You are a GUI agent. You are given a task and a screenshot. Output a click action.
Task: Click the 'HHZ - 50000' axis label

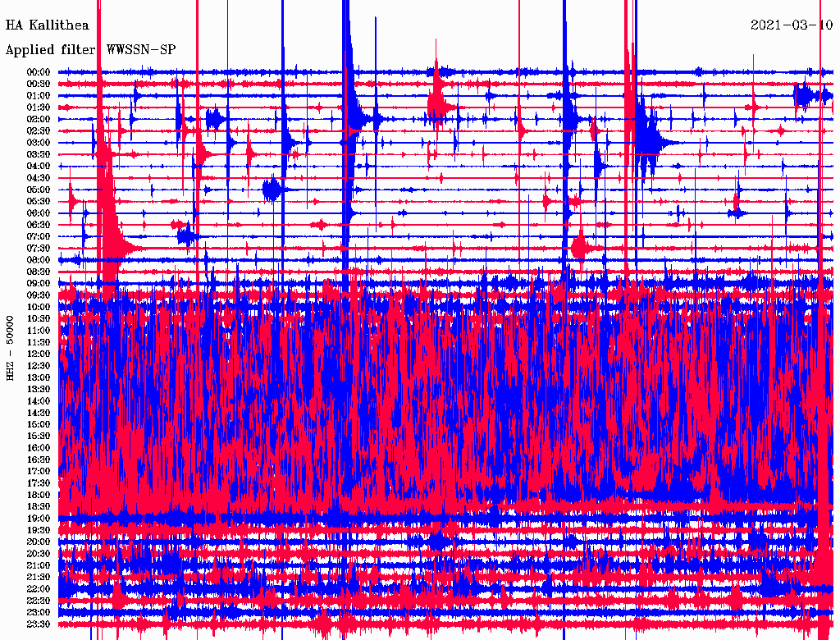(10, 349)
